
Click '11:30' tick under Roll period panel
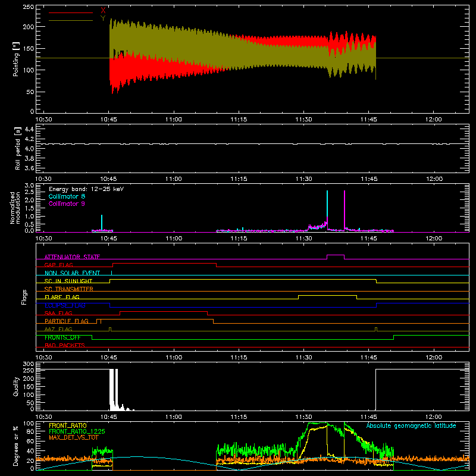[x=303, y=179]
